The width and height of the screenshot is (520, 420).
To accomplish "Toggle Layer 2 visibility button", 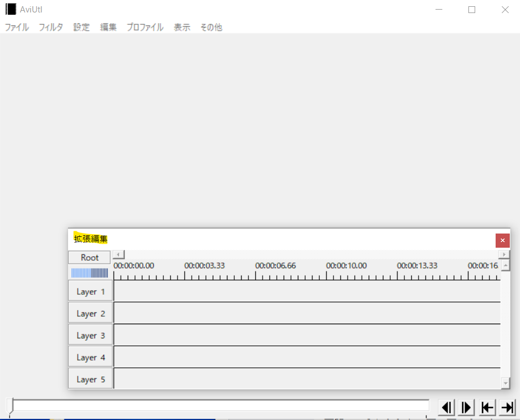I will (x=91, y=313).
